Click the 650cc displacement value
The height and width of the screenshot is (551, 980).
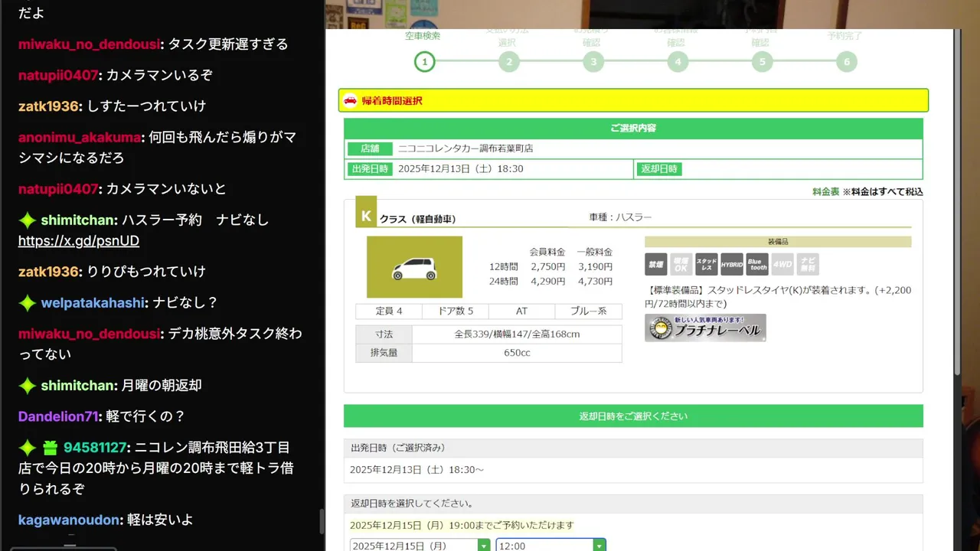pos(517,353)
